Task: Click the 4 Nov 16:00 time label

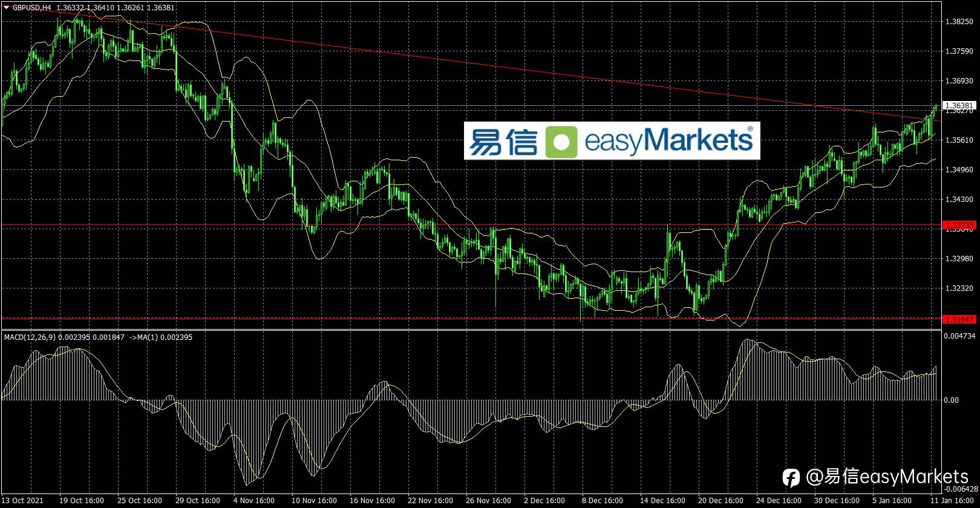Action: 254,500
